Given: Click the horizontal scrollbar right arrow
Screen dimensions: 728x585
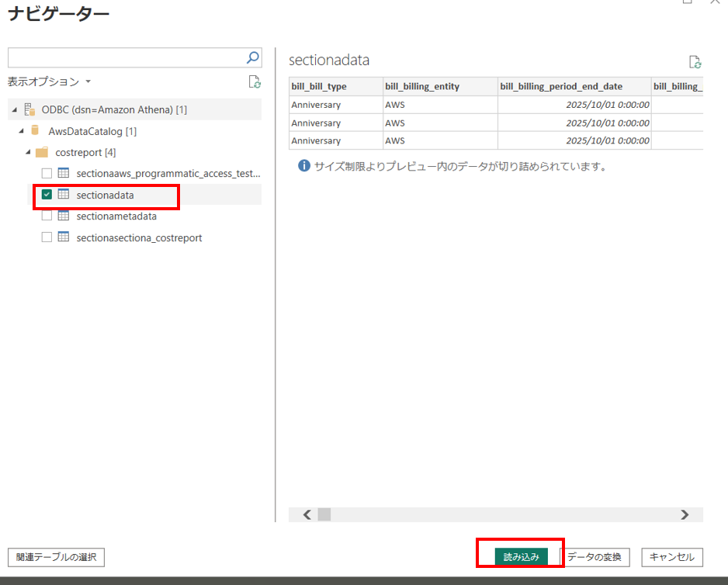Looking at the screenshot, I should [685, 514].
